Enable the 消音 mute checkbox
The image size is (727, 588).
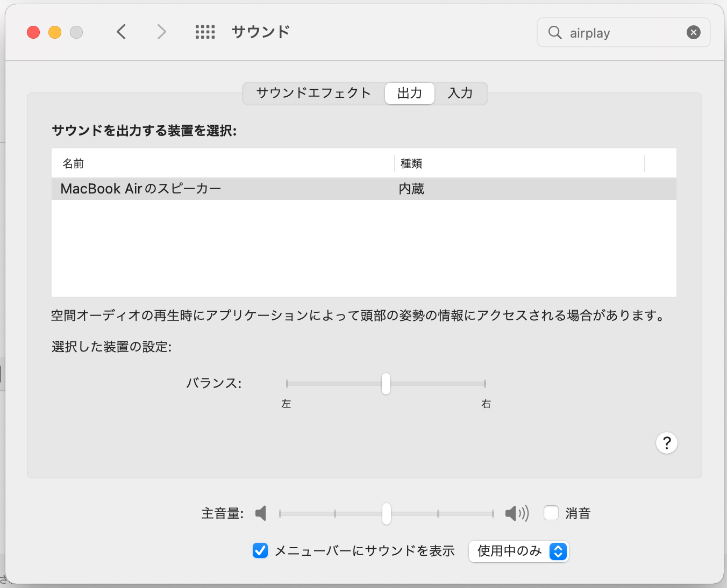(551, 513)
